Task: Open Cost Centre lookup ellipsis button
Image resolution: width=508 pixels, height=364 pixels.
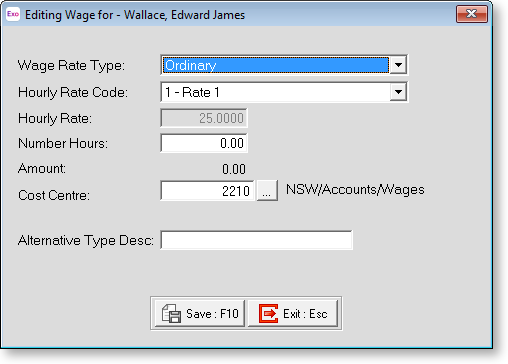Action: click(x=267, y=191)
